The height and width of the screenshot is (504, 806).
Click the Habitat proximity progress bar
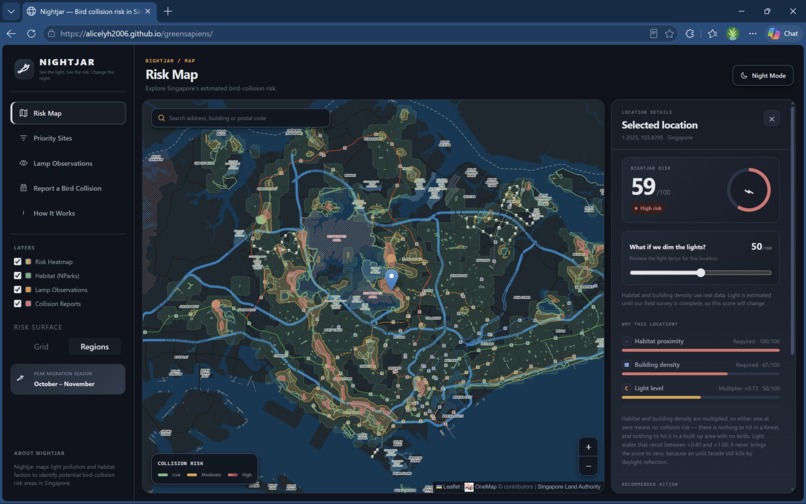tap(701, 350)
